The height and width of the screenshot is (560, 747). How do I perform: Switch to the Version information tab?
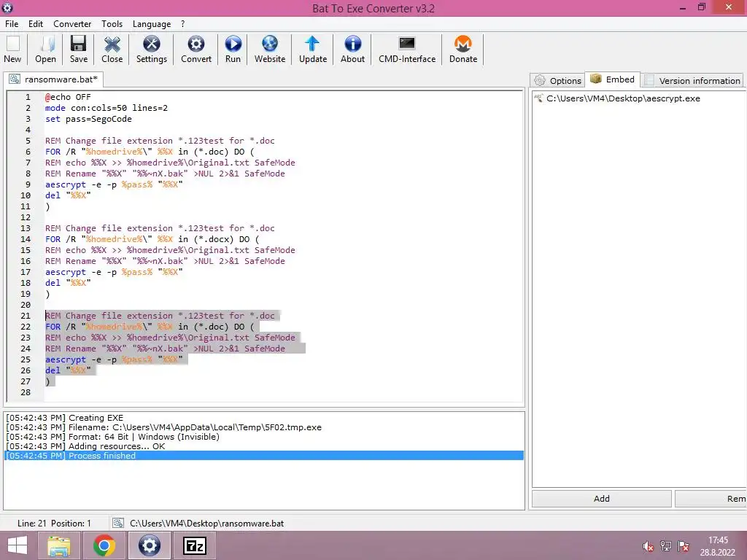(692, 80)
